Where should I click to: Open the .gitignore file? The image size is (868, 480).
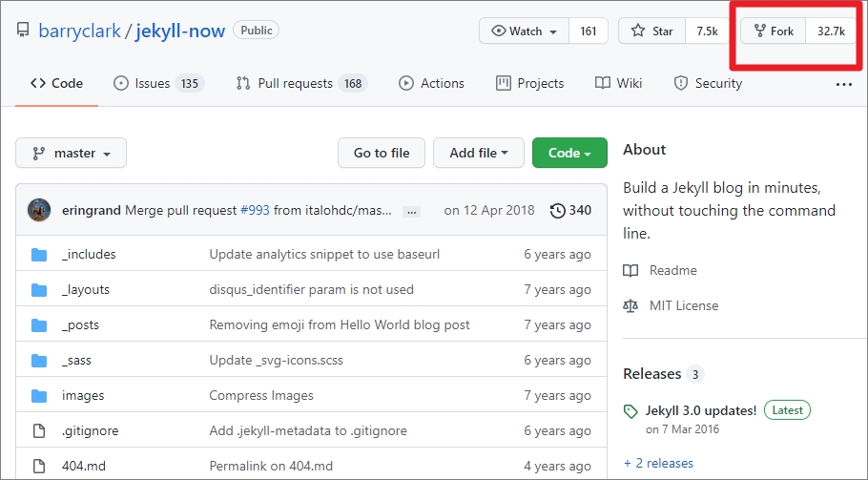coord(90,430)
